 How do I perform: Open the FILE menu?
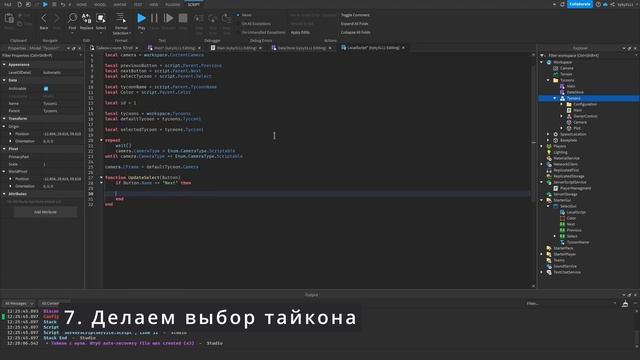tap(8, 4)
